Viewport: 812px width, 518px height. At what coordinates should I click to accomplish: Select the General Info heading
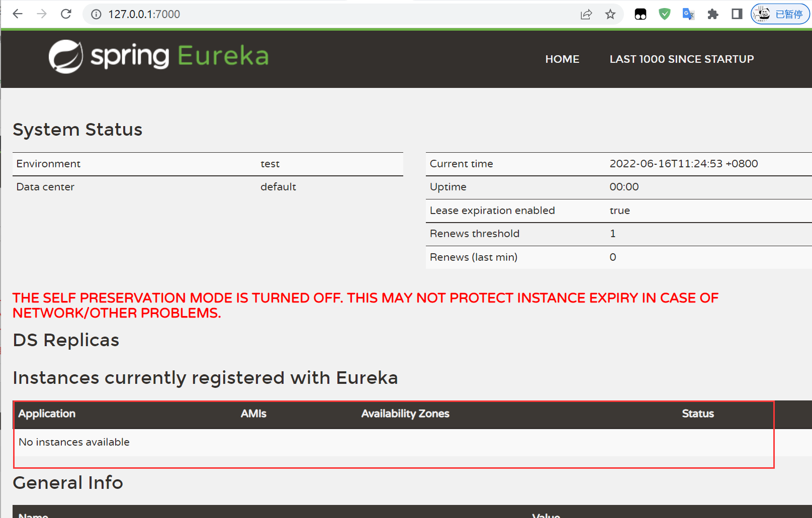[68, 483]
